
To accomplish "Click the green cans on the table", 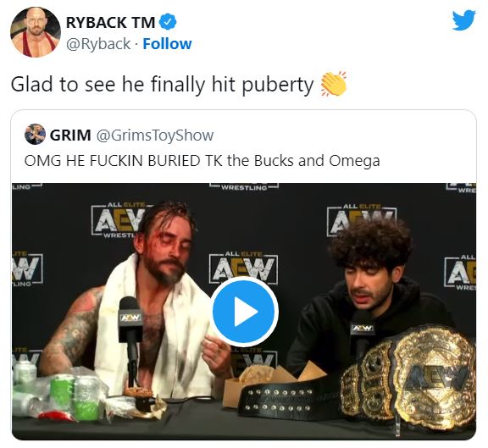I will 74,396.
